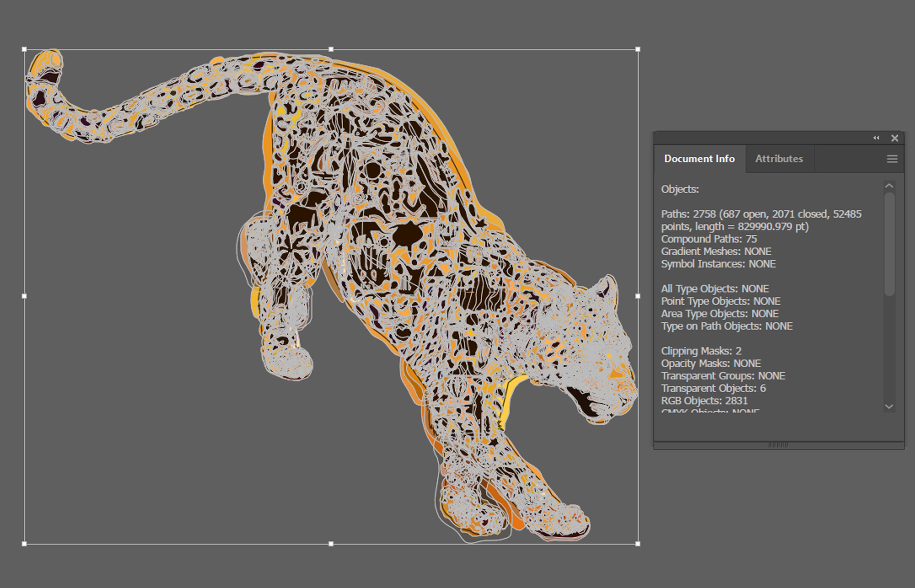Click the bottom-center bounding box handle
915x588 pixels.
pyautogui.click(x=331, y=544)
